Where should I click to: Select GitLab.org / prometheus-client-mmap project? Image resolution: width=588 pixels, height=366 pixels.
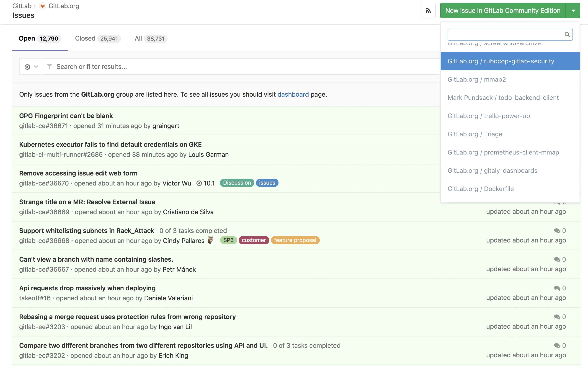(x=510, y=152)
